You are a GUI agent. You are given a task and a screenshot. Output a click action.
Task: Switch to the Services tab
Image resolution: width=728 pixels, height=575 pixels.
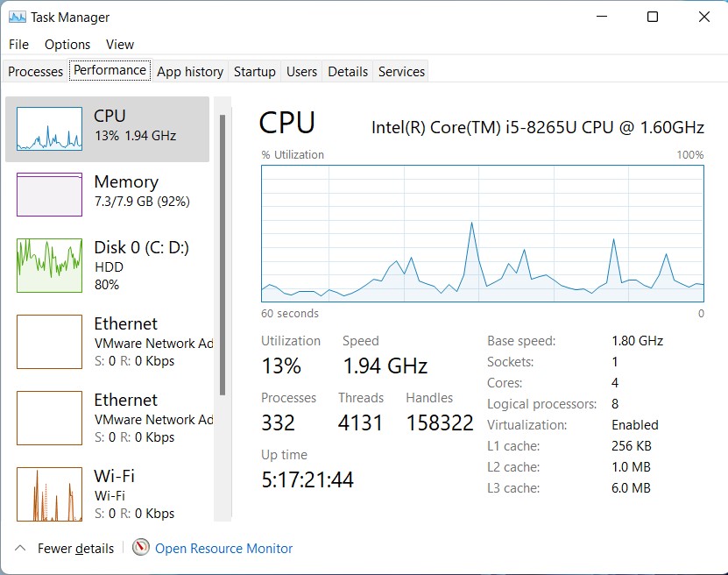401,71
